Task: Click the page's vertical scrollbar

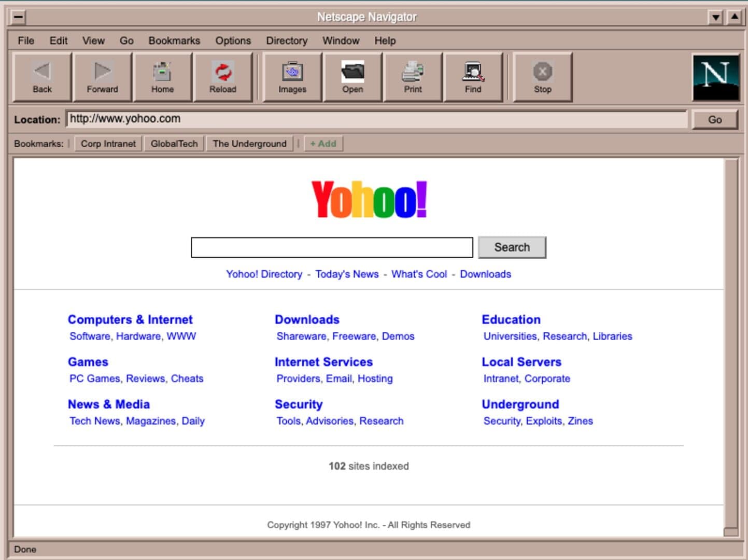Action: [x=731, y=347]
